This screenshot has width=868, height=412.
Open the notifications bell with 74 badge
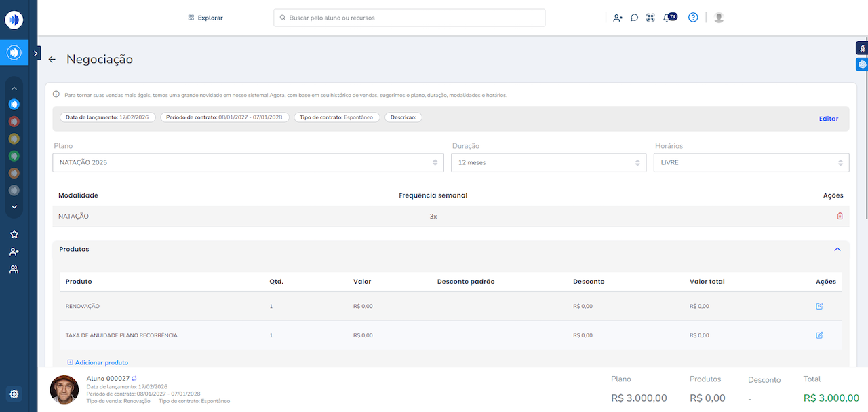tap(667, 18)
